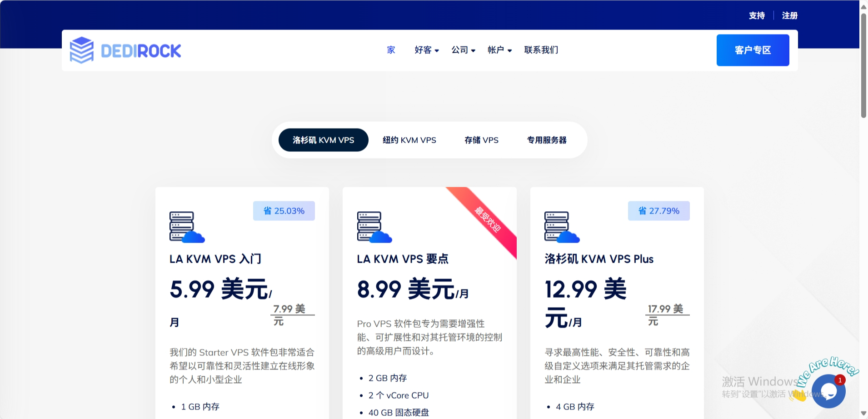Switch to the 纽约 KVM VPS tab

(x=409, y=140)
